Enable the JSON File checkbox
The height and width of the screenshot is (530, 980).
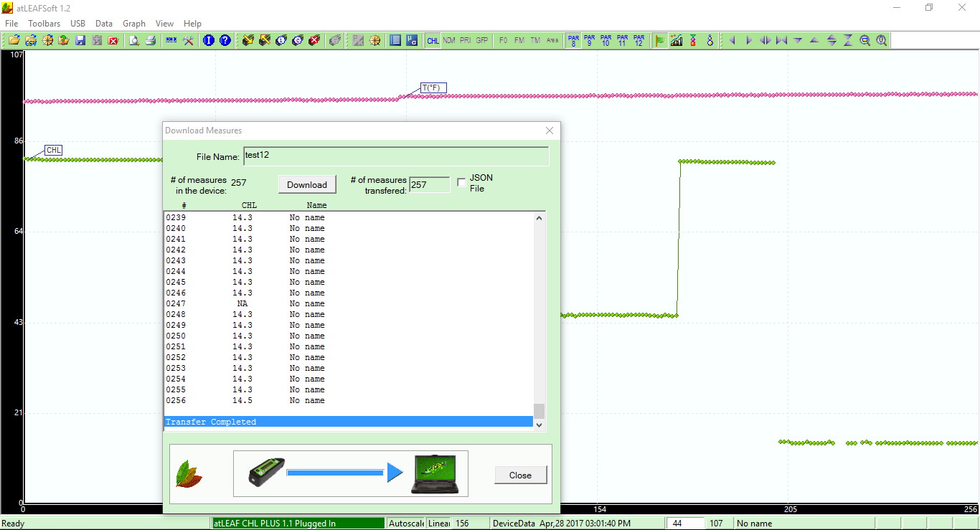[x=461, y=183]
